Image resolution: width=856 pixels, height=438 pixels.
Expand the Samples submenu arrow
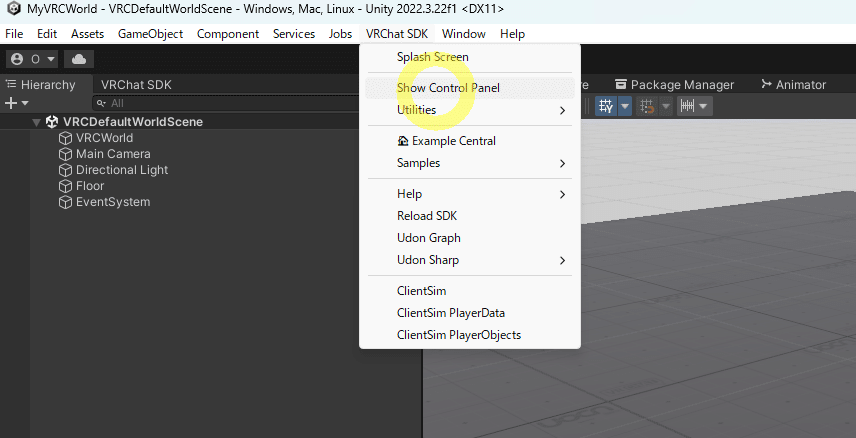562,163
